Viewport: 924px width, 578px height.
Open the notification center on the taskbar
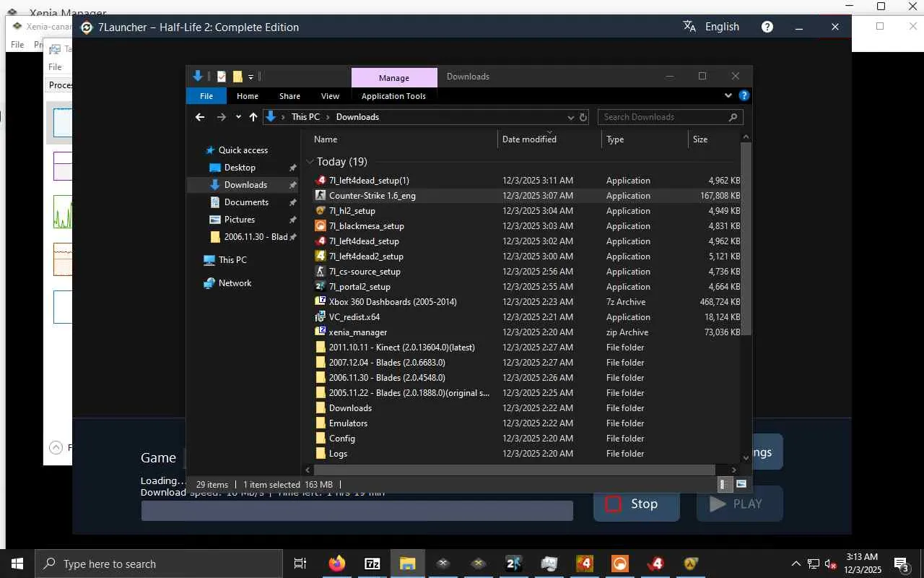pos(902,564)
